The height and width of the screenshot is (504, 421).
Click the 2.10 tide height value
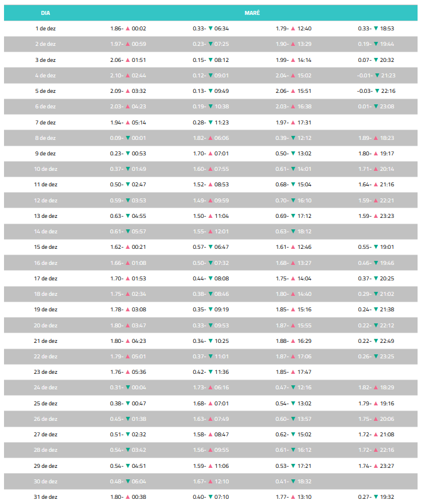pos(116,75)
